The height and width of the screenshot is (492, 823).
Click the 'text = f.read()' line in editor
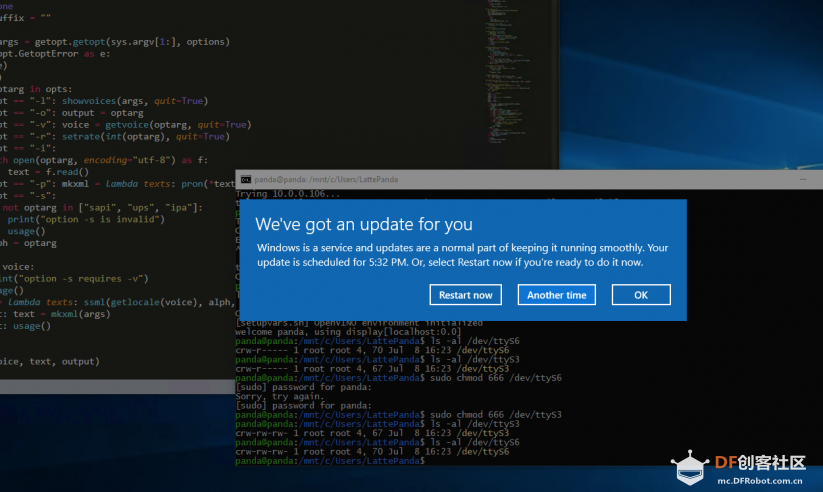[48, 172]
